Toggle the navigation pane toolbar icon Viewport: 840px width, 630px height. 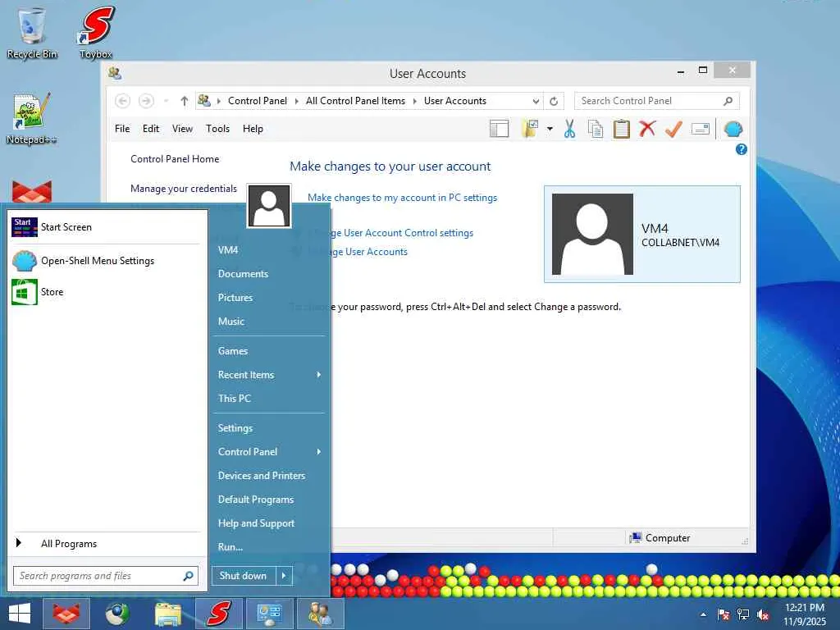point(500,129)
